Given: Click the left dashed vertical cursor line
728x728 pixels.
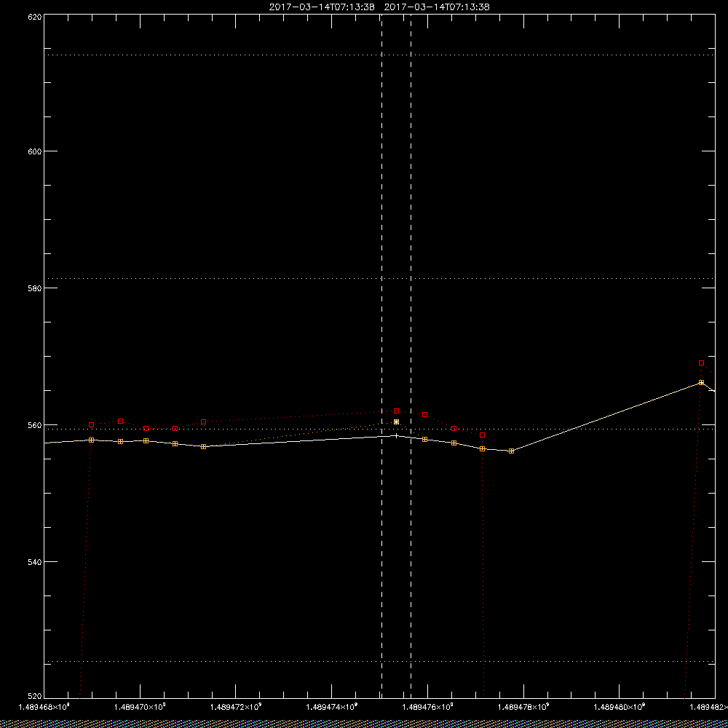Looking at the screenshot, I should pyautogui.click(x=381, y=356).
